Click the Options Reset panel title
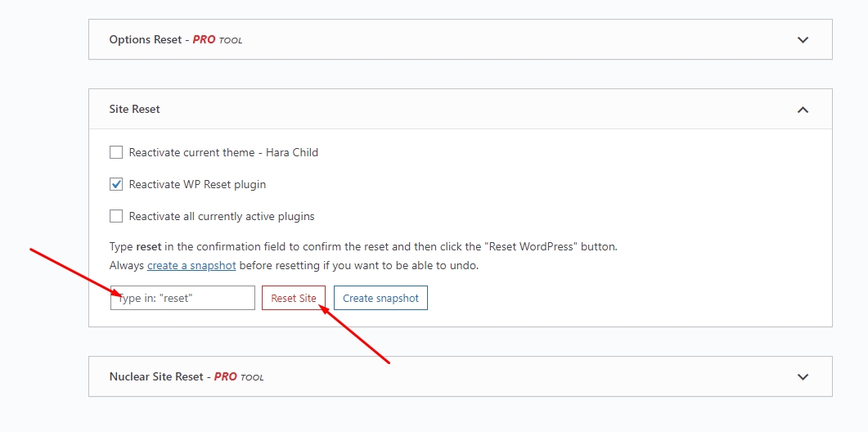This screenshot has height=432, width=868. point(146,39)
